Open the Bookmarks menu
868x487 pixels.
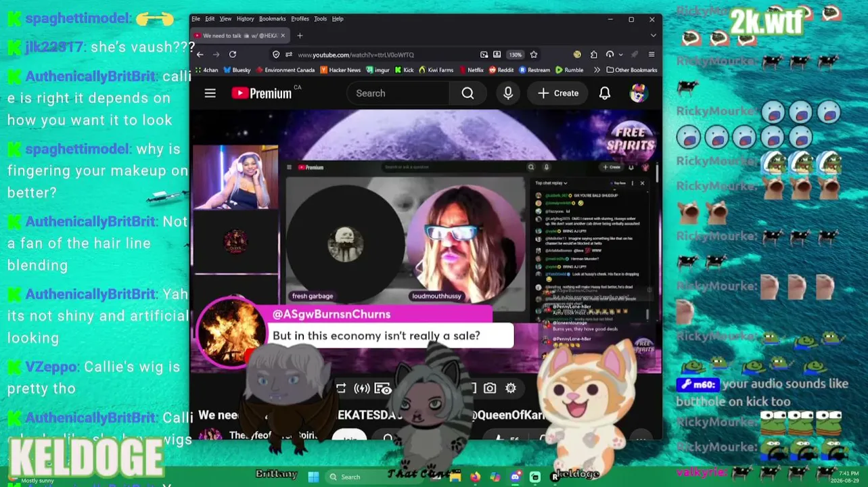pos(273,19)
